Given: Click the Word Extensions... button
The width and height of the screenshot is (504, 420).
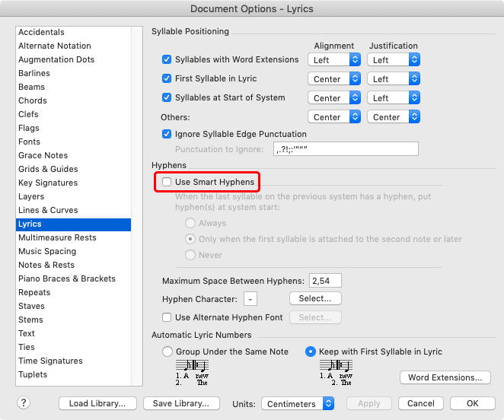Looking at the screenshot, I should click(x=445, y=377).
